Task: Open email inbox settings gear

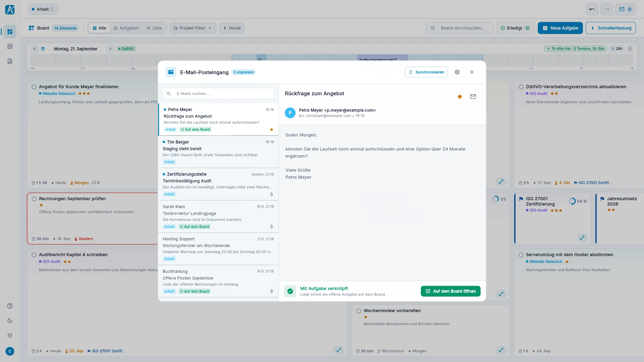Action: pyautogui.click(x=457, y=72)
